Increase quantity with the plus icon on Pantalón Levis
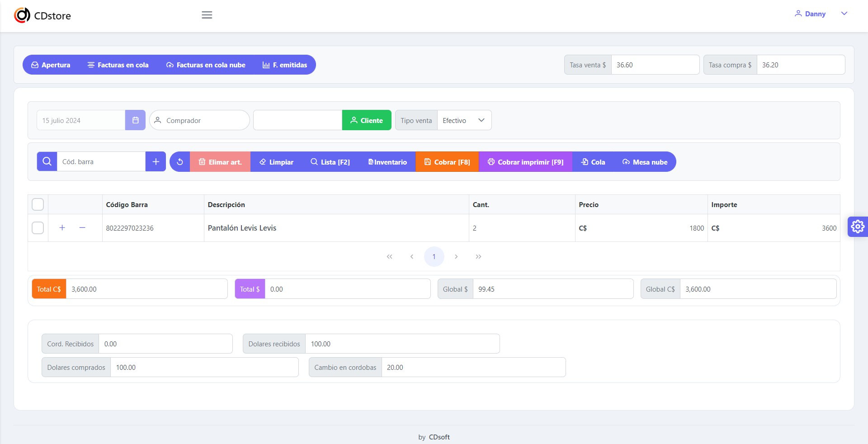The height and width of the screenshot is (444, 868). click(x=62, y=228)
